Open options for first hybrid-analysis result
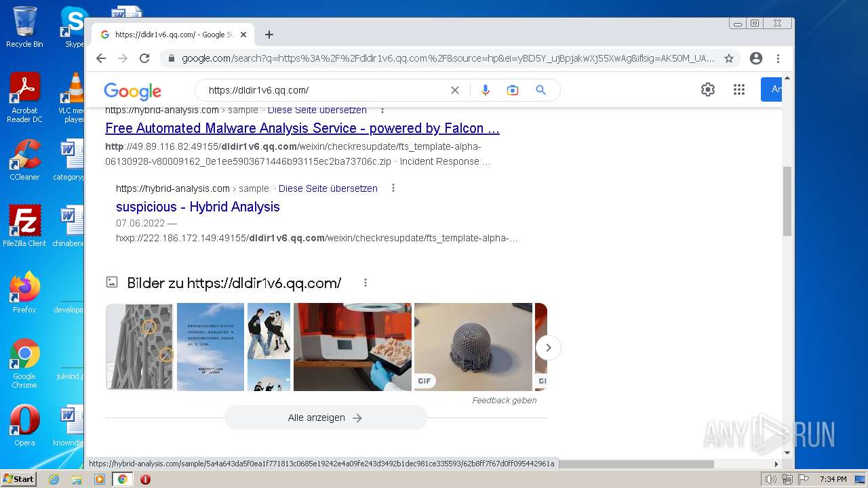The image size is (868, 488). click(x=382, y=110)
